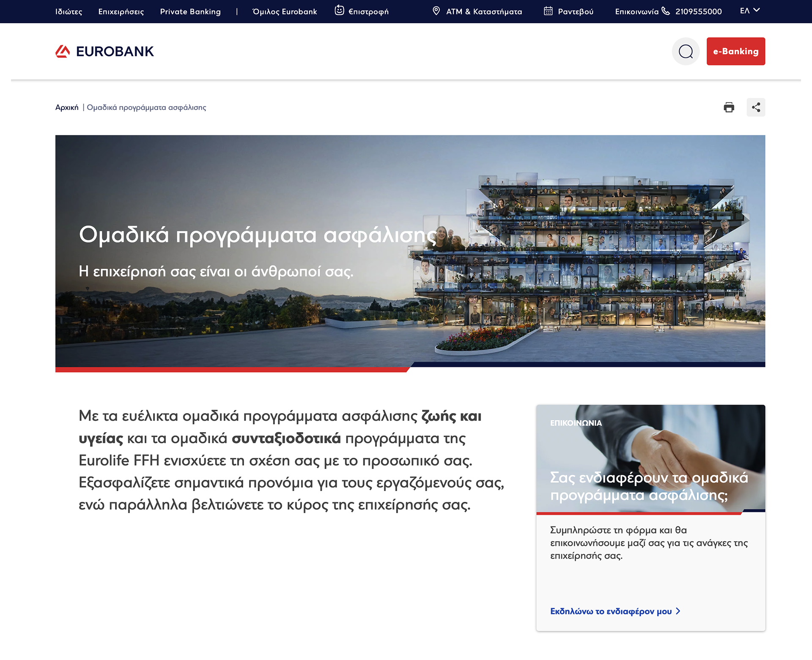Go to Αρχική breadcrumb link
Screen dimensions: 812x660
pos(67,107)
